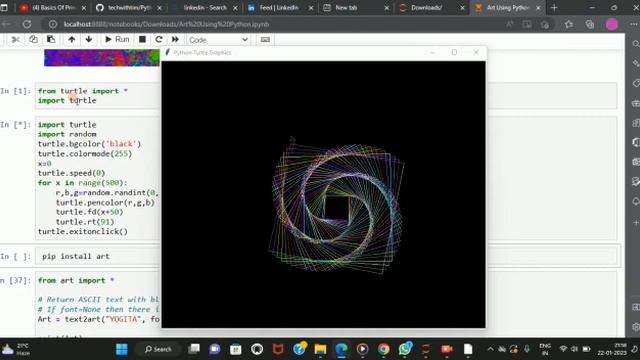Open McAfee icon in the taskbar
This screenshot has height=360, width=640.
pos(278,349)
